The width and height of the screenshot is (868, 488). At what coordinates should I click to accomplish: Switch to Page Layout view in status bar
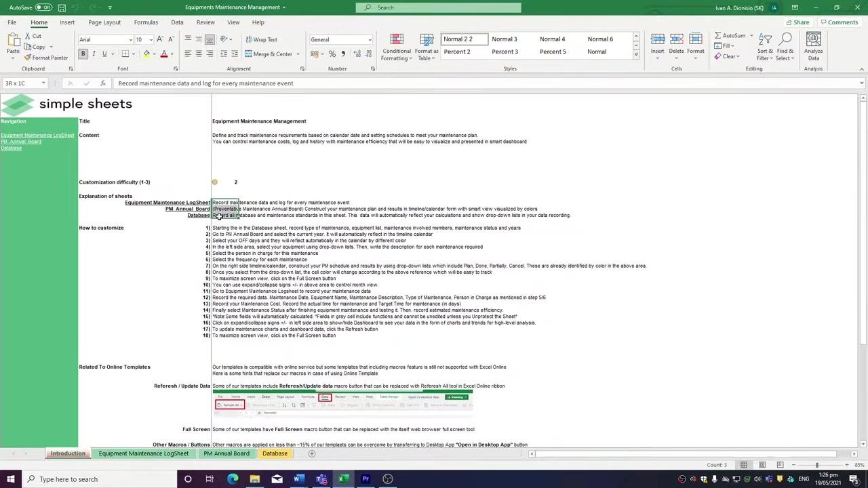[762, 465]
